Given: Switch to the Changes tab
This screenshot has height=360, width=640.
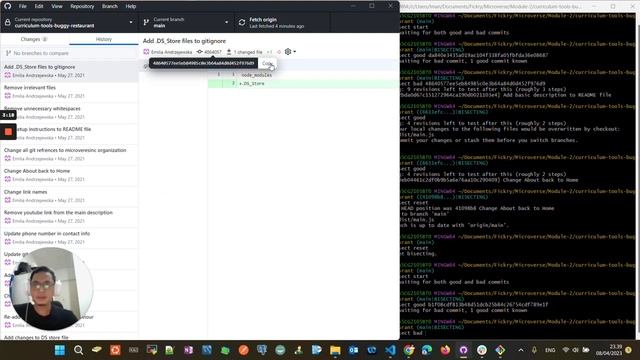Looking at the screenshot, I should click(x=34, y=39).
